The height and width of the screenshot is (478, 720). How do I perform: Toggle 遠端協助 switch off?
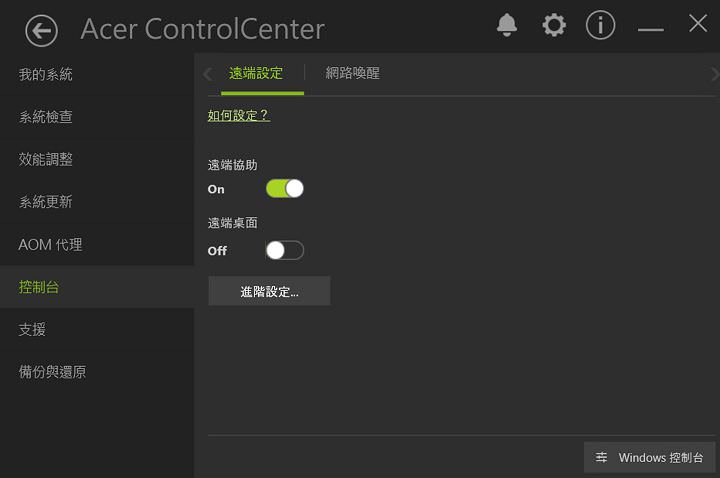click(284, 189)
